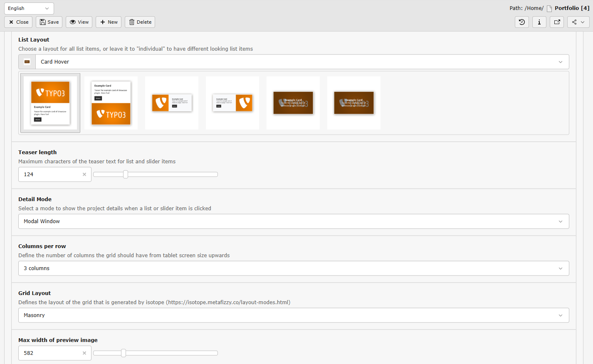Screen dimensions: 593x364
Task: Clear the Teaser length value 124
Action: 84,175
